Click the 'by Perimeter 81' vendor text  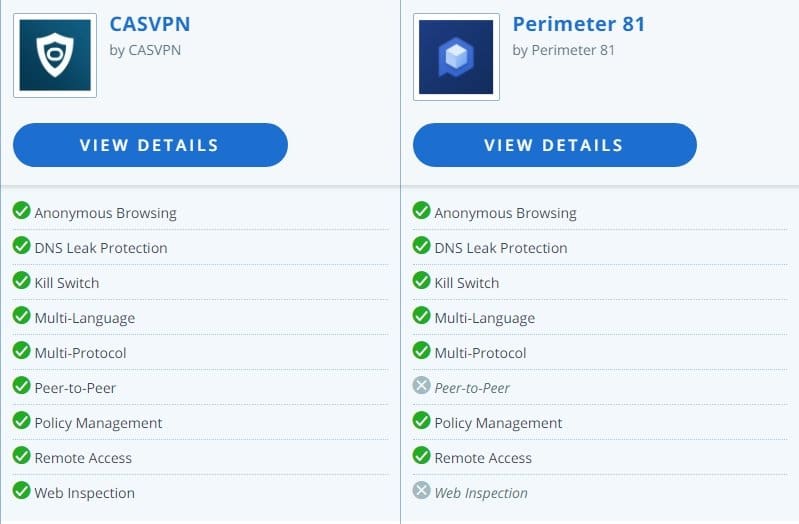[x=564, y=50]
